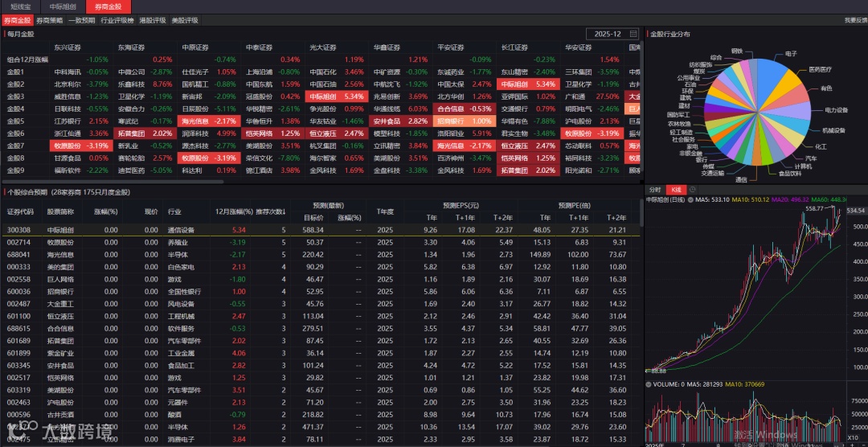Viewport: 868px width, 447px height.
Task: Open the 券商策略 sub-tab
Action: [50, 20]
